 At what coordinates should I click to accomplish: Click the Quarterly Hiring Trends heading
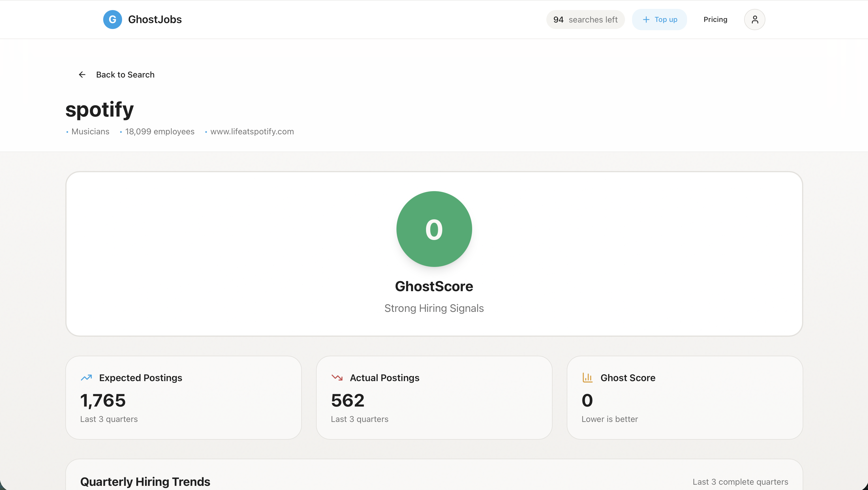click(x=145, y=481)
